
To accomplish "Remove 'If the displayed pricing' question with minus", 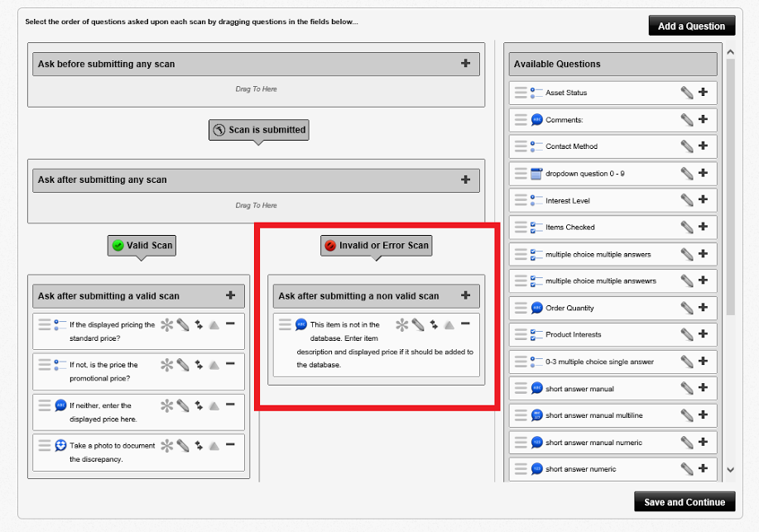I will [230, 324].
